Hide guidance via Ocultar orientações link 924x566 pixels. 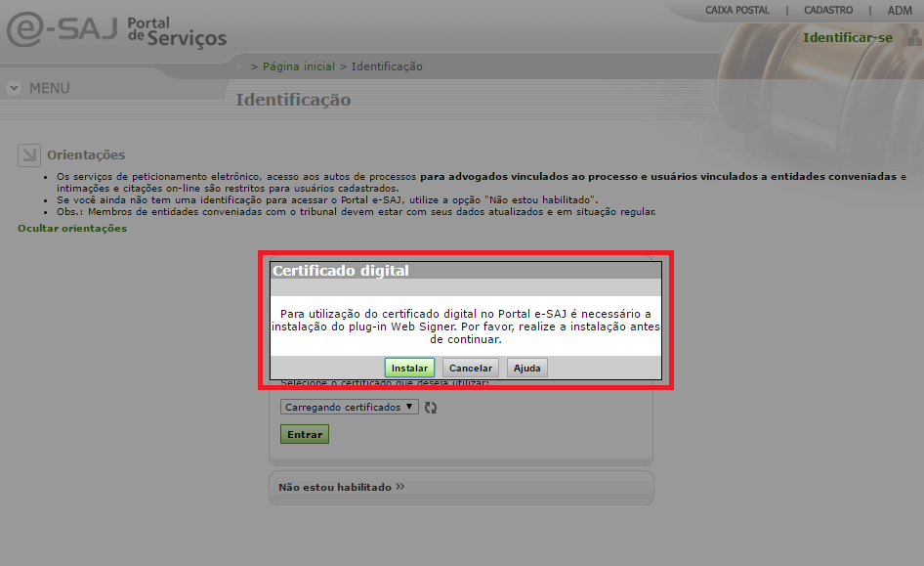point(72,228)
